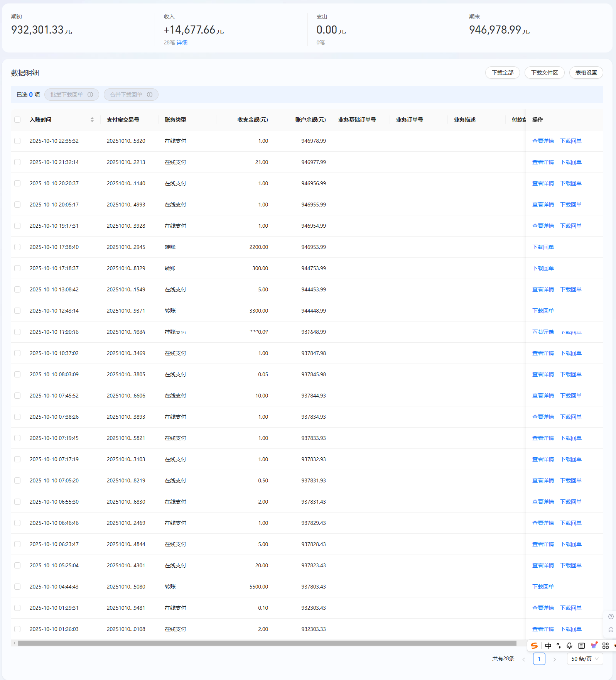
Task: Select the 5500.00 transfer row checkbox
Action: 17,587
